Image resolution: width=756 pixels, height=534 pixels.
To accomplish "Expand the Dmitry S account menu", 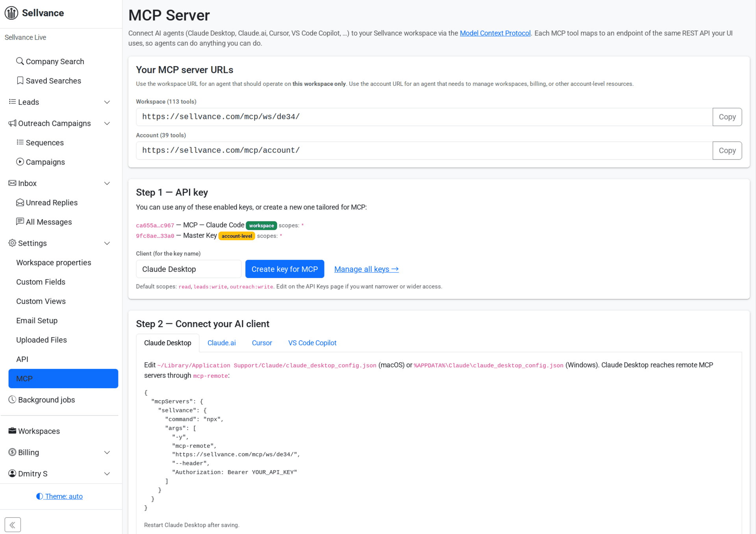I will click(x=107, y=473).
